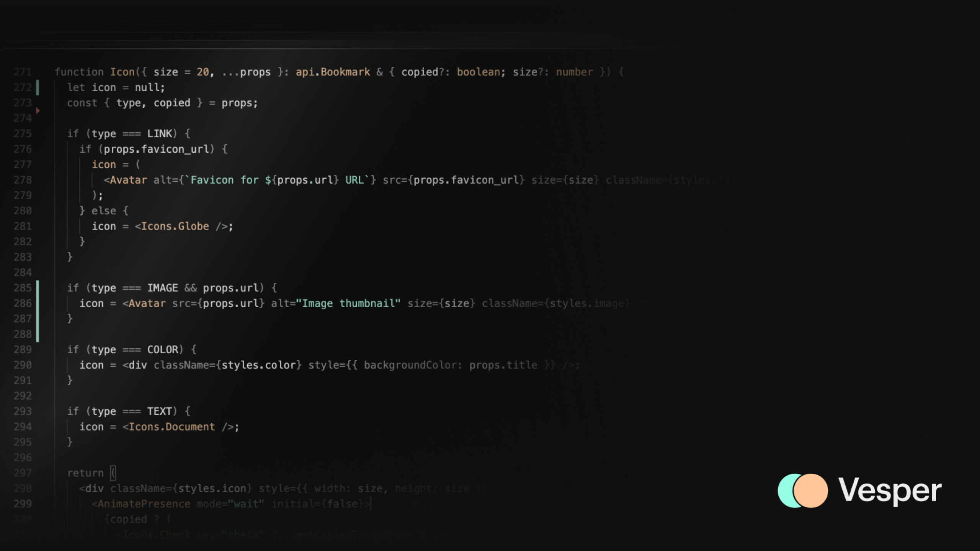
Task: Click '<AnimatePresence' tag
Action: pos(141,504)
